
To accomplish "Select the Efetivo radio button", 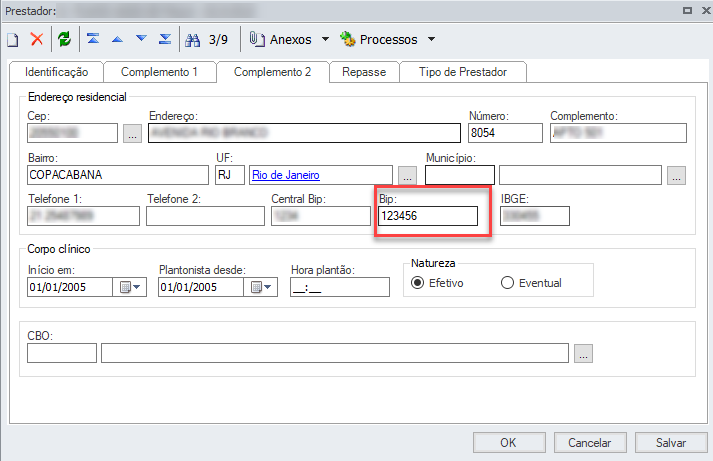I will tap(417, 283).
